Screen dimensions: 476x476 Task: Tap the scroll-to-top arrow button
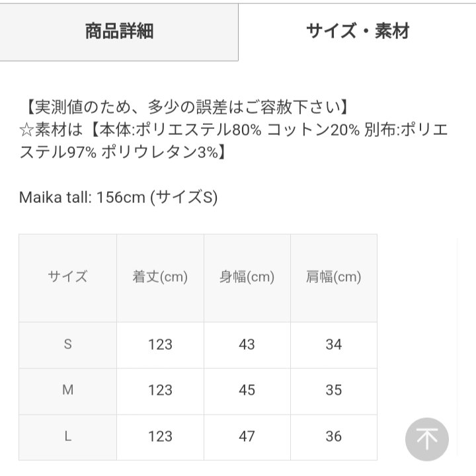(x=427, y=439)
